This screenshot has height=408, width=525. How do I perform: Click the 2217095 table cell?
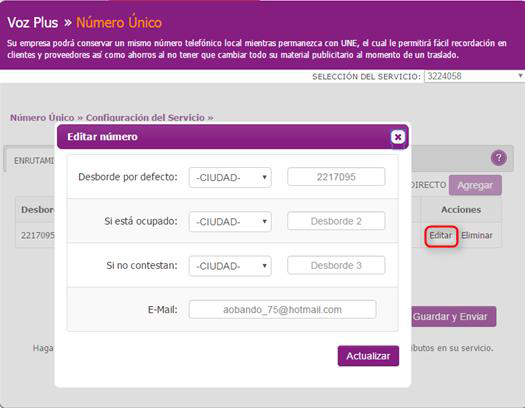[38, 236]
